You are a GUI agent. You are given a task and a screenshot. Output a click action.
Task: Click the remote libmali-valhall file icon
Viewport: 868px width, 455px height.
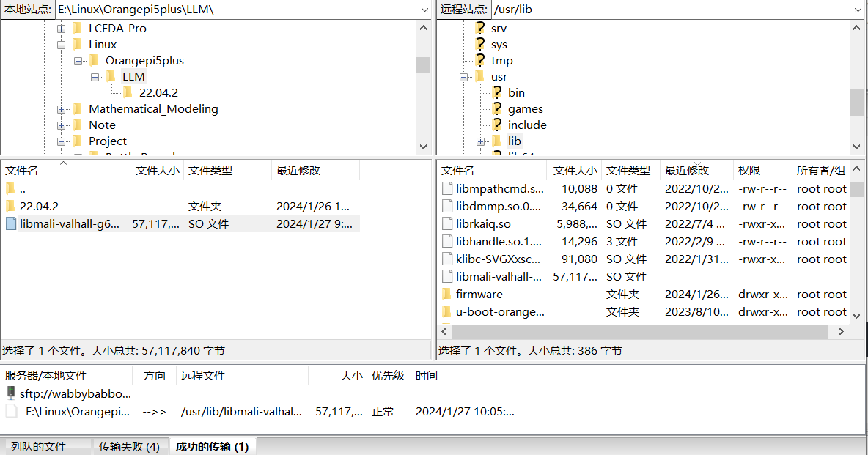coord(447,277)
